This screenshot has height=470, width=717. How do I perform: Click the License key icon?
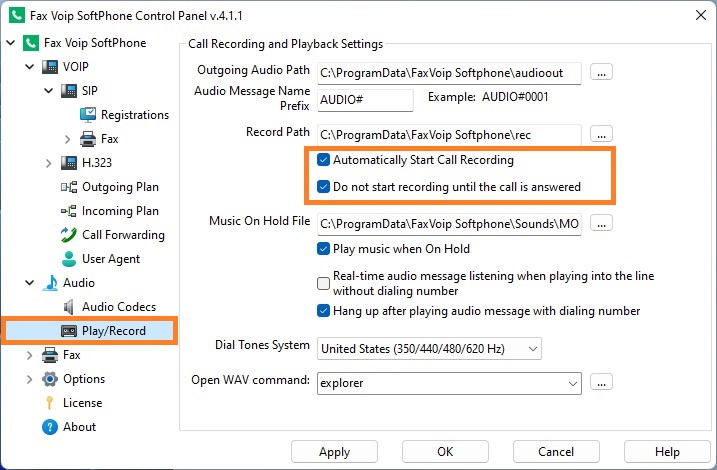point(49,403)
